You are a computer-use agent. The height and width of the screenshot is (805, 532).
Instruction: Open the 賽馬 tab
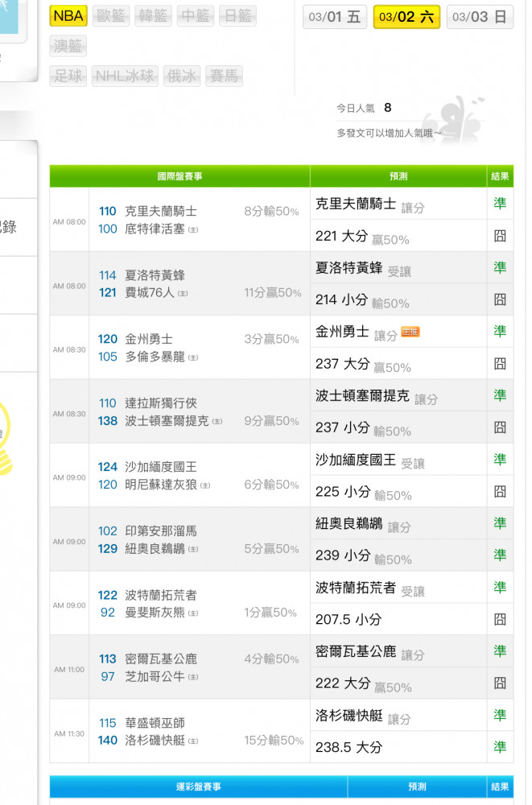pos(224,76)
